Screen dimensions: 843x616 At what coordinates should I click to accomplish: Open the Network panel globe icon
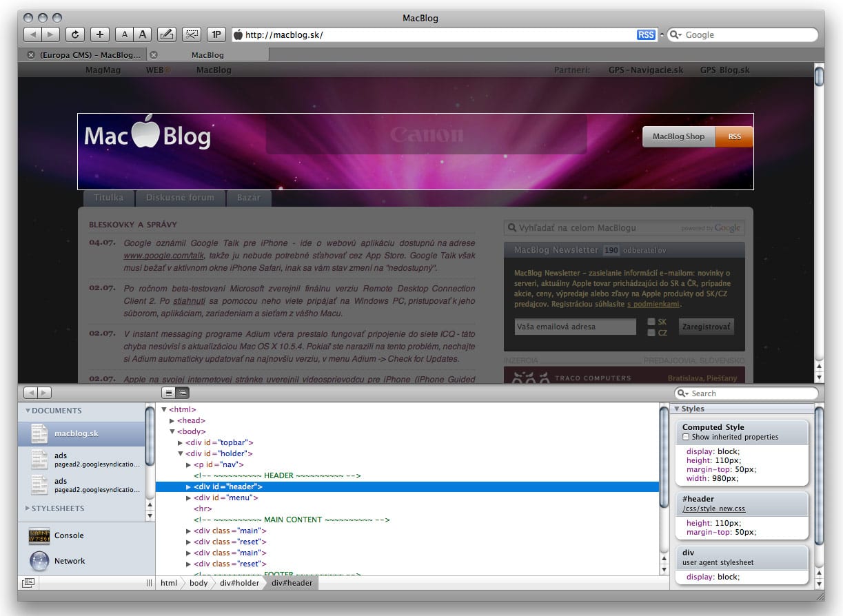point(39,561)
